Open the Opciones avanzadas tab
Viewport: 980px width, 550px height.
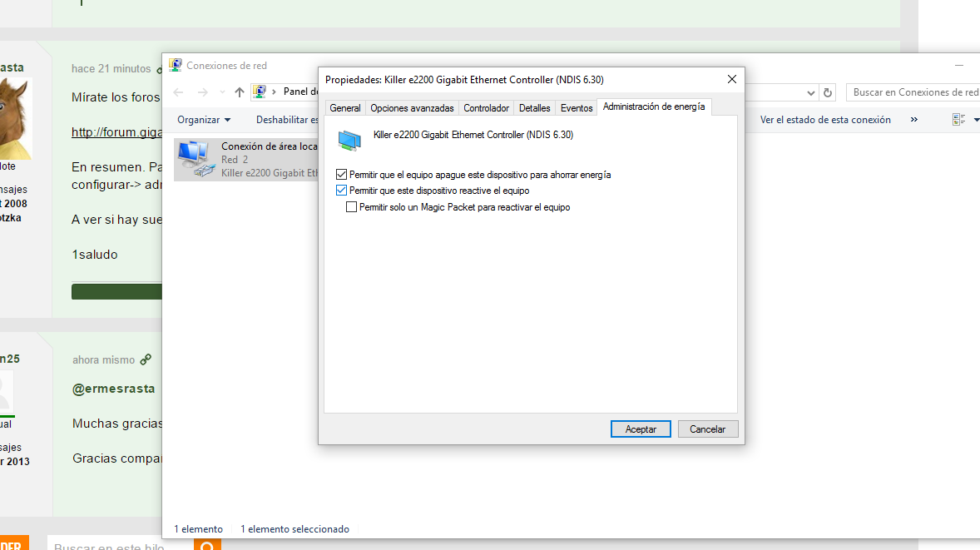pyautogui.click(x=412, y=108)
